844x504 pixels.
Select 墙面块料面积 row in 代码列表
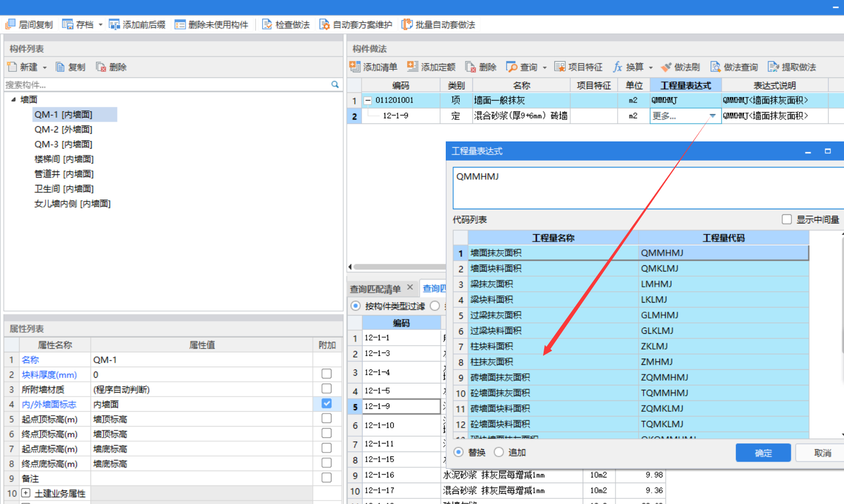pyautogui.click(x=631, y=268)
